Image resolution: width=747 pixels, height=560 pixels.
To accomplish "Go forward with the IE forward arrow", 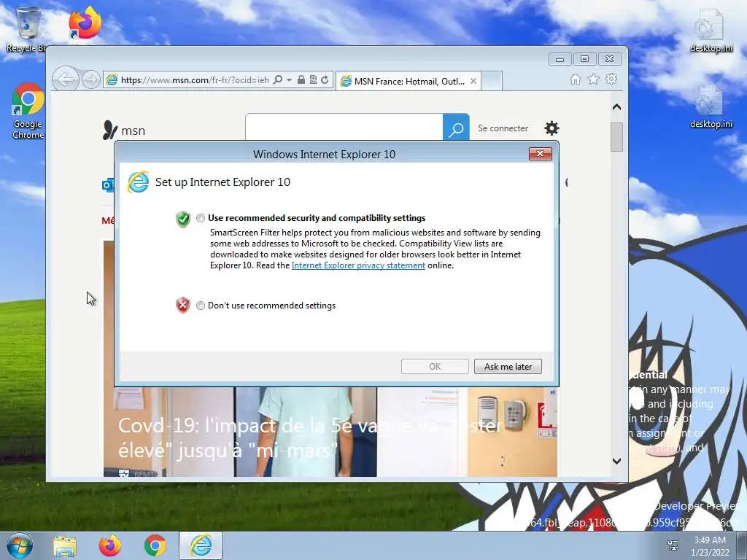I will pos(90,79).
